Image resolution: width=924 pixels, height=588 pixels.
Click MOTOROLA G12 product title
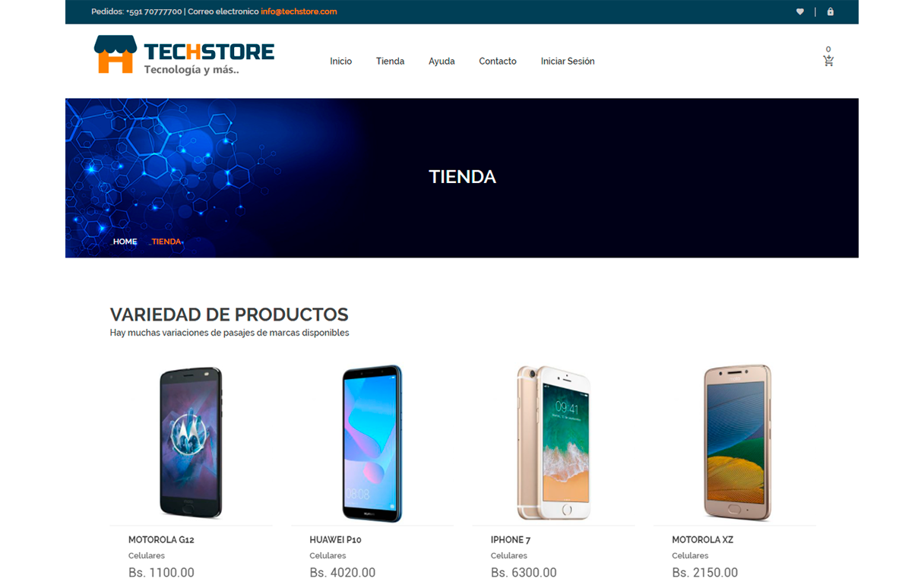(x=161, y=540)
